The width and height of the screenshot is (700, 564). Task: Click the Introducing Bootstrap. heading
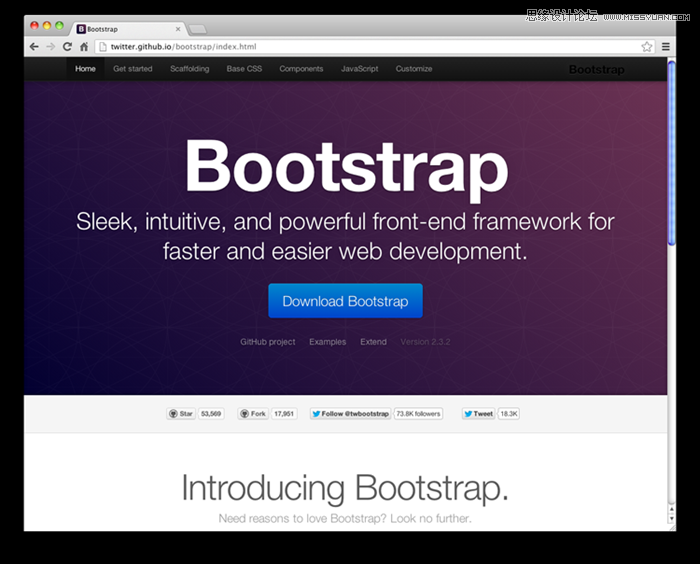pyautogui.click(x=345, y=488)
